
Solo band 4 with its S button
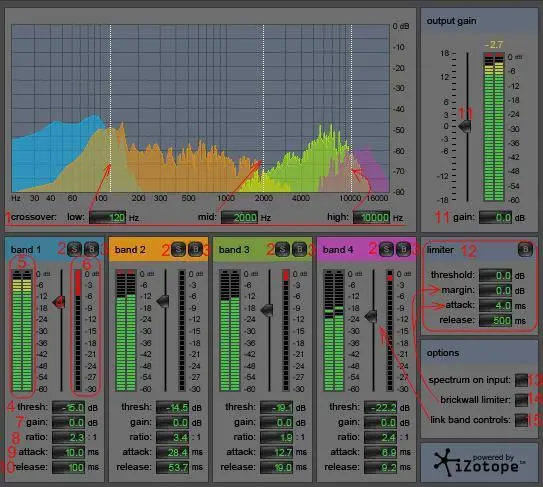[386, 249]
